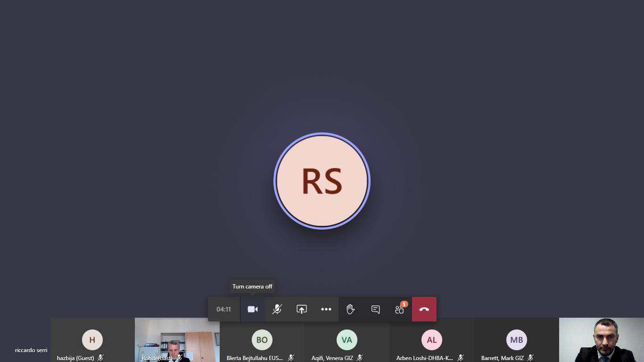This screenshot has width=644, height=362.
Task: Select hazbija (Guest) participant tile
Action: [92, 340]
